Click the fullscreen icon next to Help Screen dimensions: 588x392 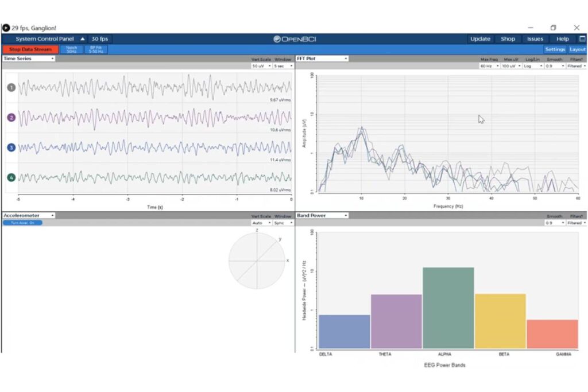pos(581,39)
